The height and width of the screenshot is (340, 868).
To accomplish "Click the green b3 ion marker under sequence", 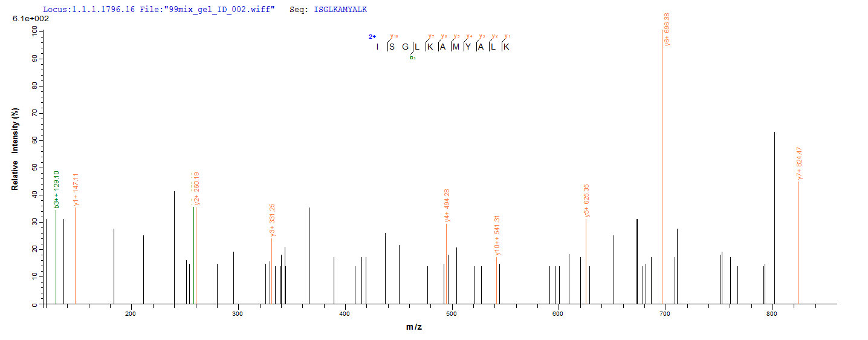I will (412, 57).
